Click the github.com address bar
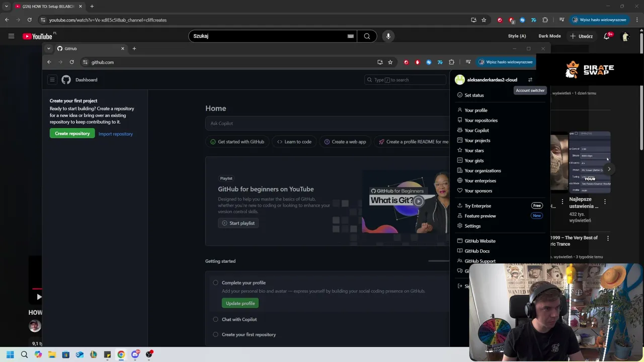The width and height of the screenshot is (644, 362). click(231, 62)
